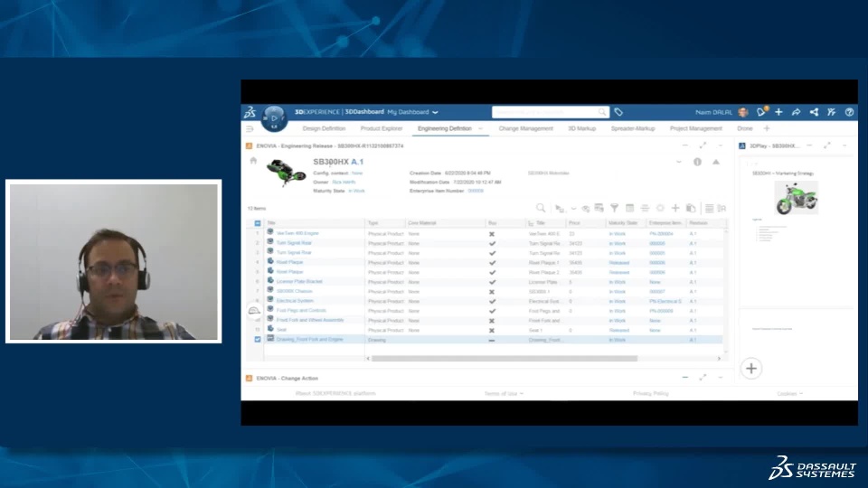Screen dimensions: 868x488
Task: Open the About 3DEXPERIENCE platform footer link
Action: coord(335,393)
